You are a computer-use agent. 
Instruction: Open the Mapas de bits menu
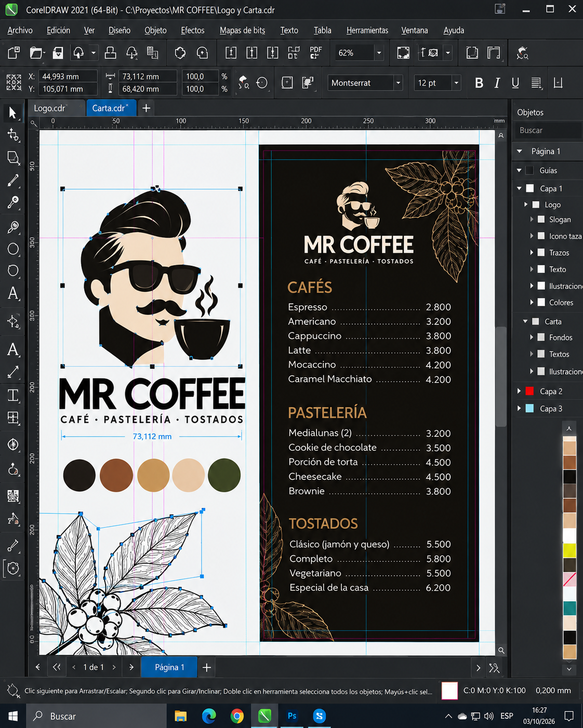(242, 30)
